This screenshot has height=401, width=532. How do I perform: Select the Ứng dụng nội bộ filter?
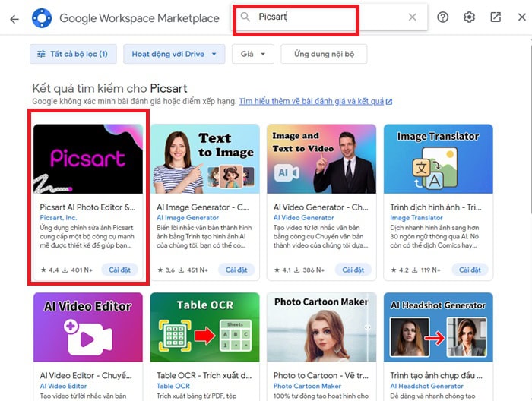click(x=324, y=54)
